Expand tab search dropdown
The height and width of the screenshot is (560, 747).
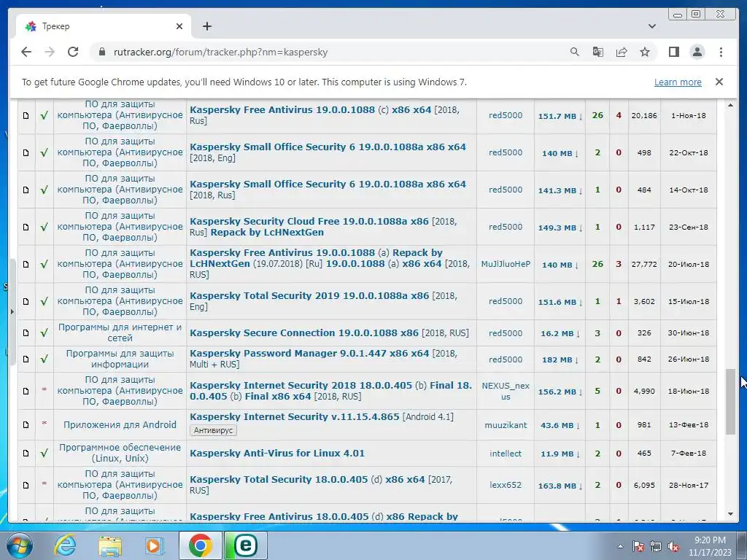tap(651, 26)
